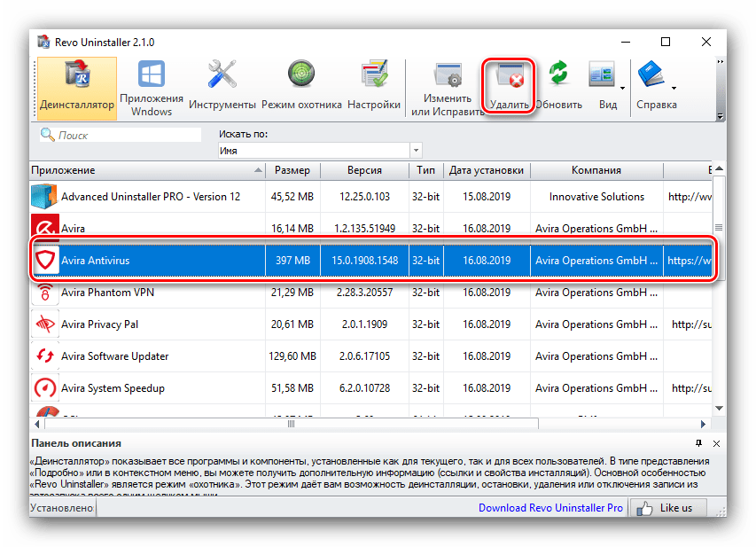Select Avira Software Updater row name
The image size is (756, 547).
pyautogui.click(x=114, y=356)
